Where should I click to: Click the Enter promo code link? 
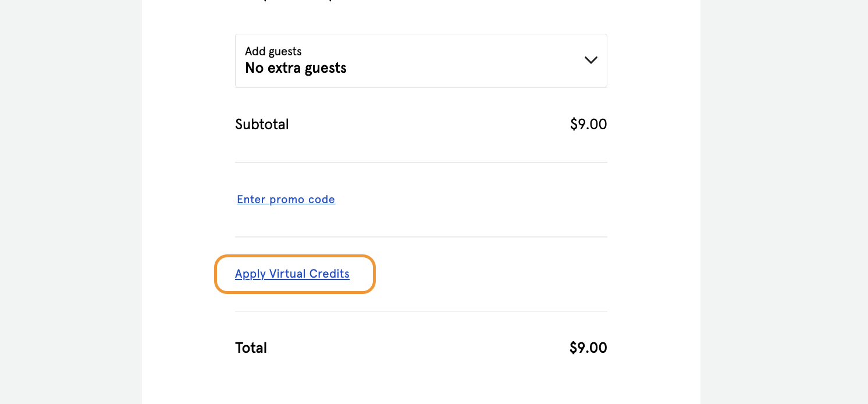[x=286, y=200]
